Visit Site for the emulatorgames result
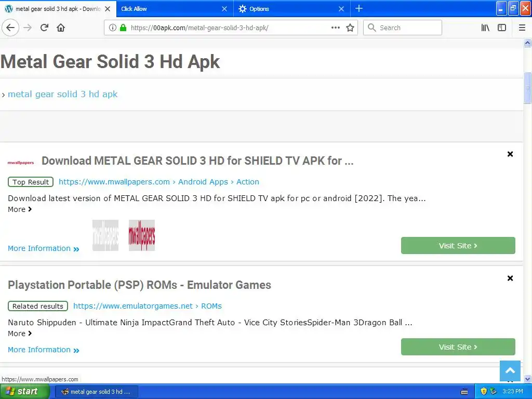Screen dimensions: 532x399 pos(458,347)
